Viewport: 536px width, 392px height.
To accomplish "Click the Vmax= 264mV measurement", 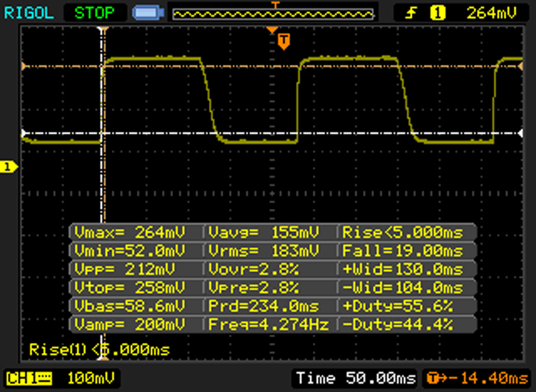I will (129, 233).
